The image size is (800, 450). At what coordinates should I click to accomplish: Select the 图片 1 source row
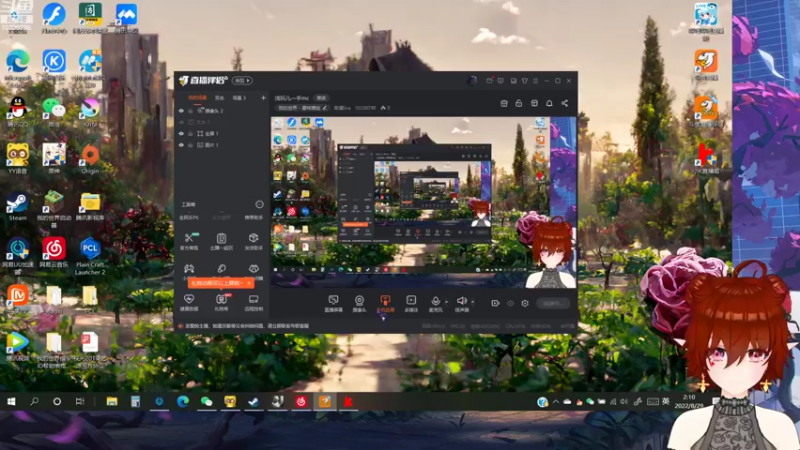(x=221, y=145)
